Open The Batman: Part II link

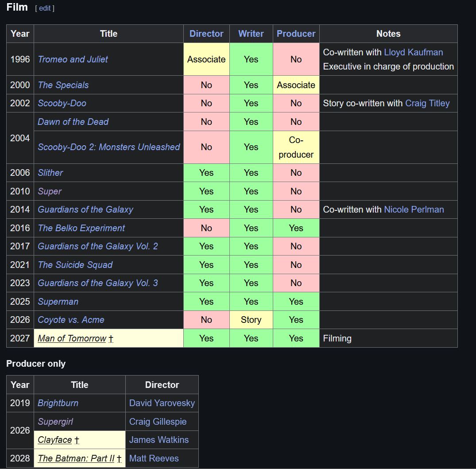pos(76,458)
